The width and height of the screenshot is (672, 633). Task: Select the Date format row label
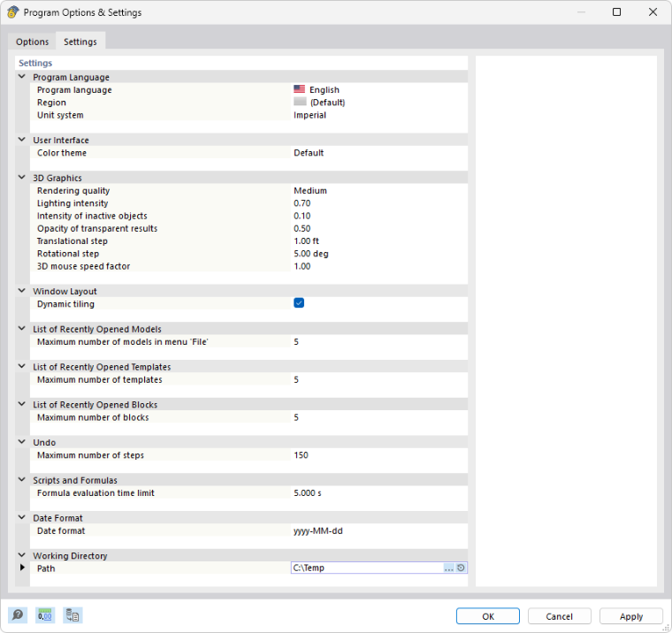click(x=61, y=530)
